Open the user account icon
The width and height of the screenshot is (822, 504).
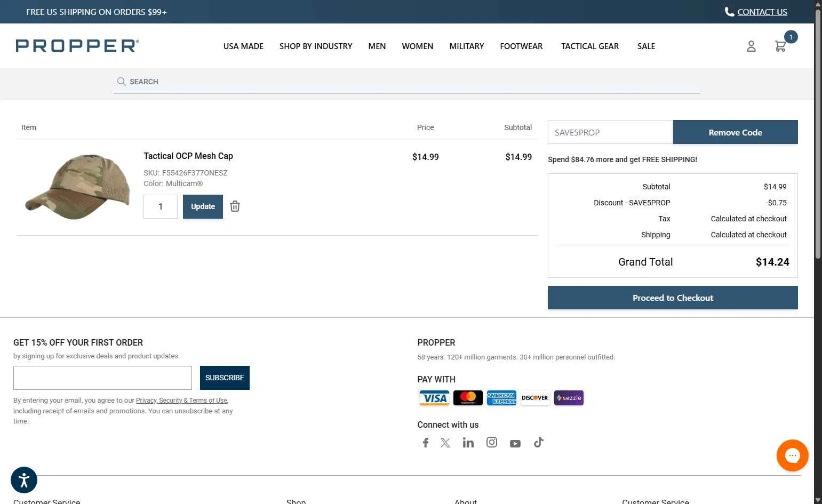(x=751, y=46)
